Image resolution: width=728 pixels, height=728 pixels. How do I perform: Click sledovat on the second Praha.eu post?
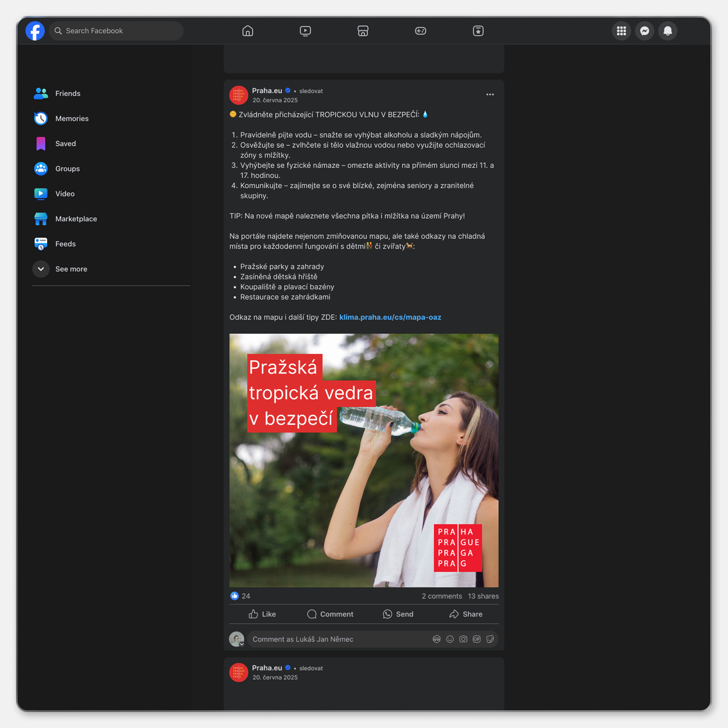(x=311, y=668)
